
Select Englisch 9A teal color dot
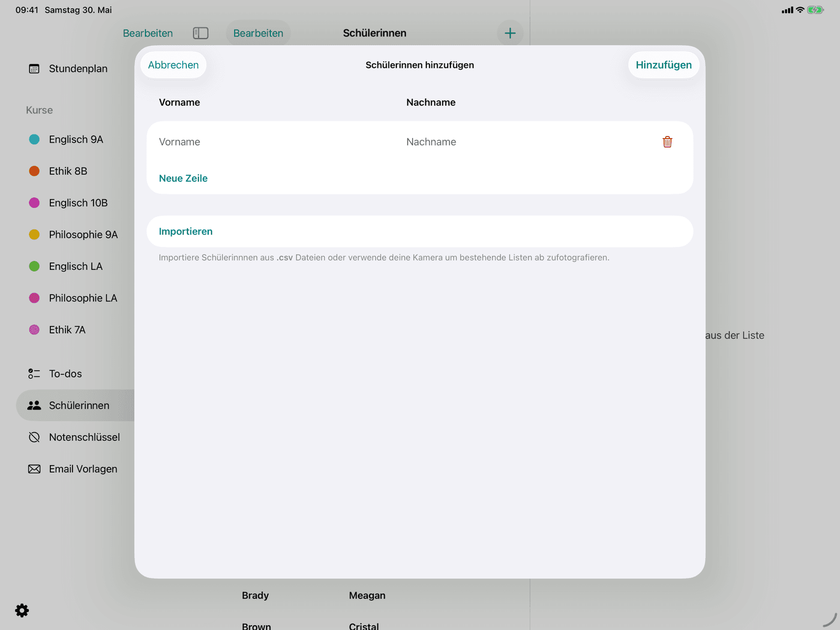click(x=34, y=139)
